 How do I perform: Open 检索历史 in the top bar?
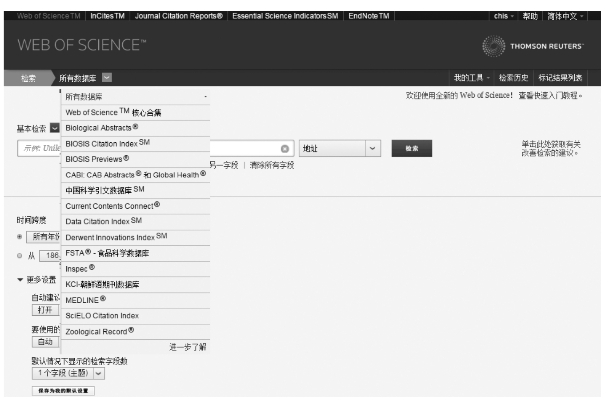(517, 77)
